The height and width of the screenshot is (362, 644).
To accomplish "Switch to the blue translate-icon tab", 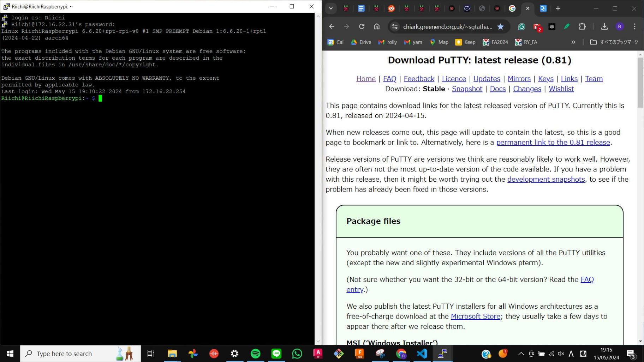I will 543,8.
